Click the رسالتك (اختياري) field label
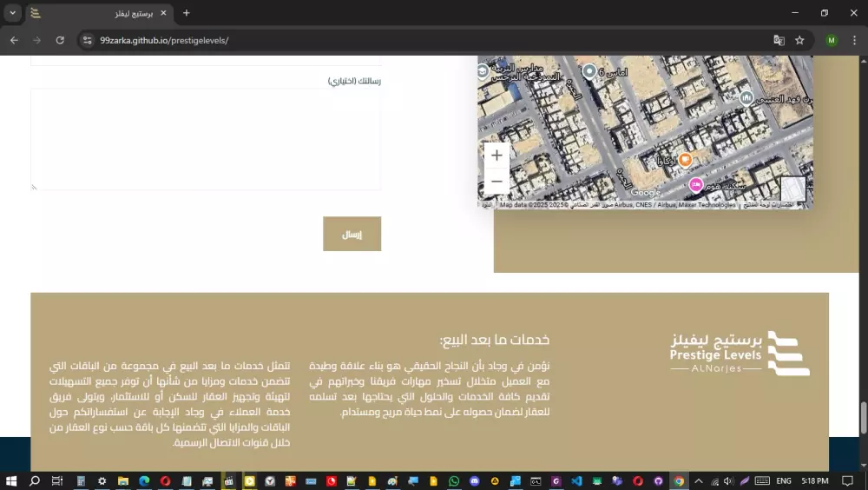 point(354,81)
